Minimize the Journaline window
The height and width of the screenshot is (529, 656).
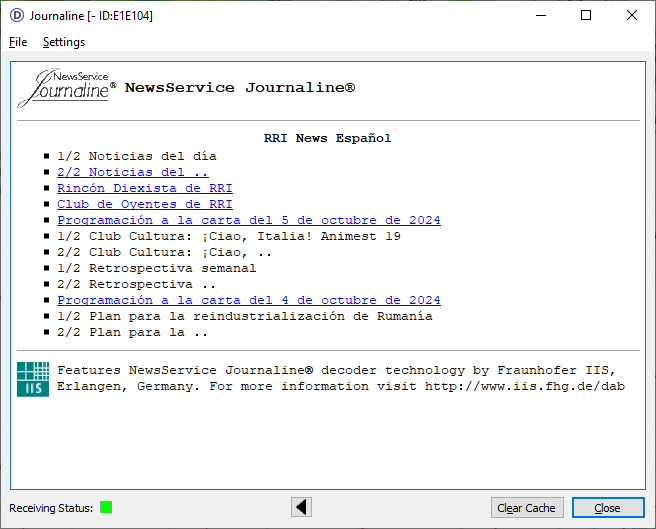540,15
